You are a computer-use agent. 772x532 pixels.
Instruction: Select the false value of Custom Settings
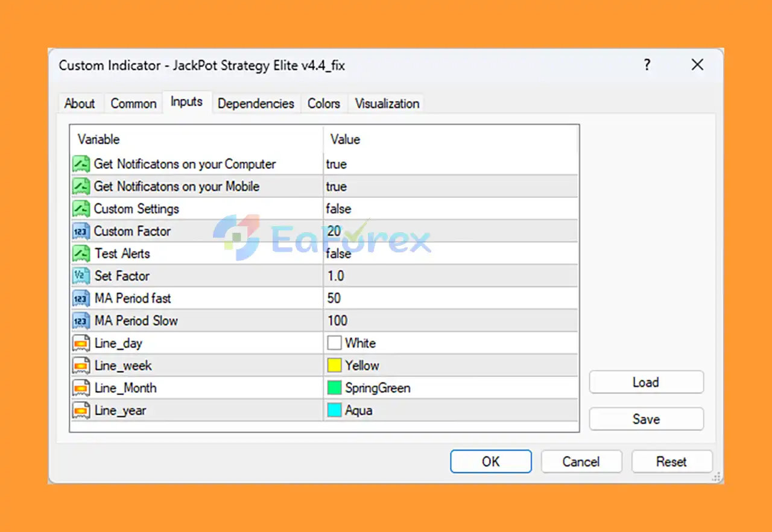tap(338, 209)
